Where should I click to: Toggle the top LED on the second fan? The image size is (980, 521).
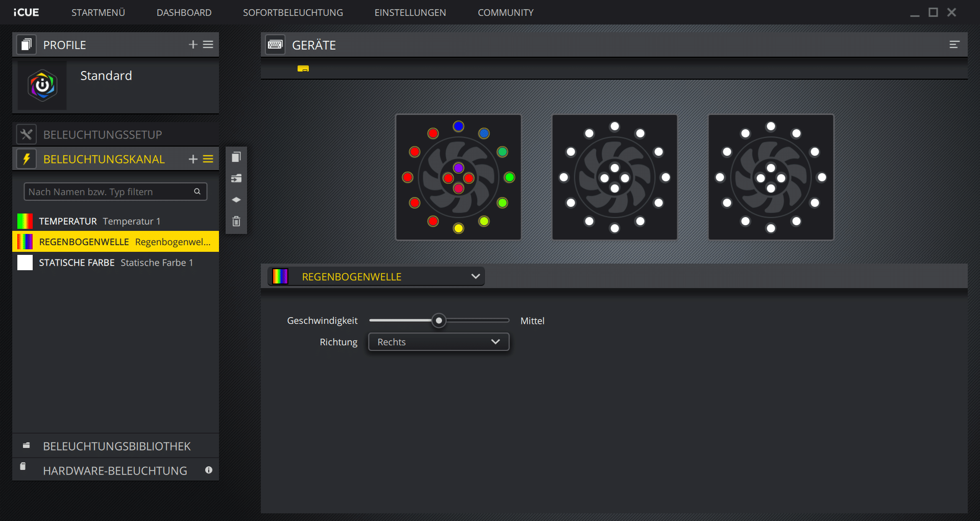click(615, 126)
